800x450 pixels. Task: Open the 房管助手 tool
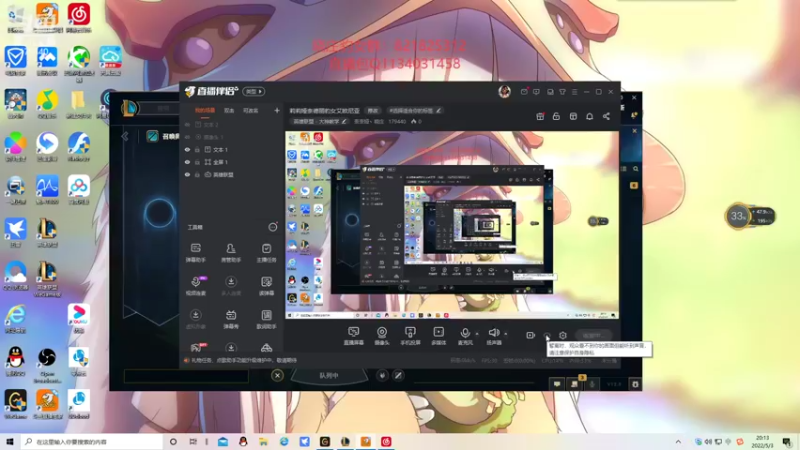pyautogui.click(x=231, y=253)
